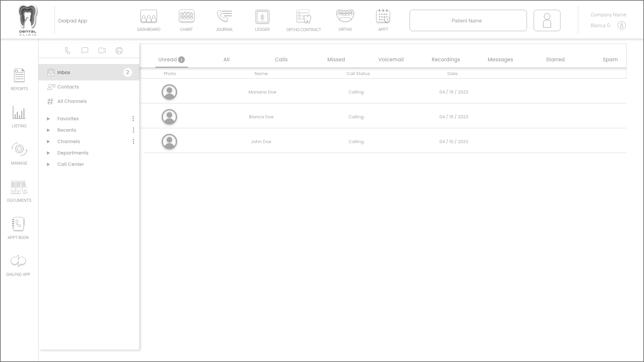Screen dimensions: 644x362
Task: Open the Ledger icon
Action: tap(262, 16)
